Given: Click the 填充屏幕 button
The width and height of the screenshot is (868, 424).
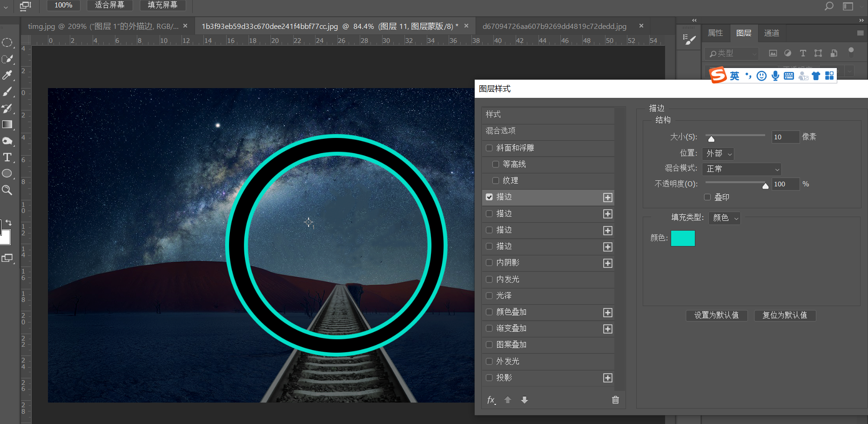Looking at the screenshot, I should [162, 5].
